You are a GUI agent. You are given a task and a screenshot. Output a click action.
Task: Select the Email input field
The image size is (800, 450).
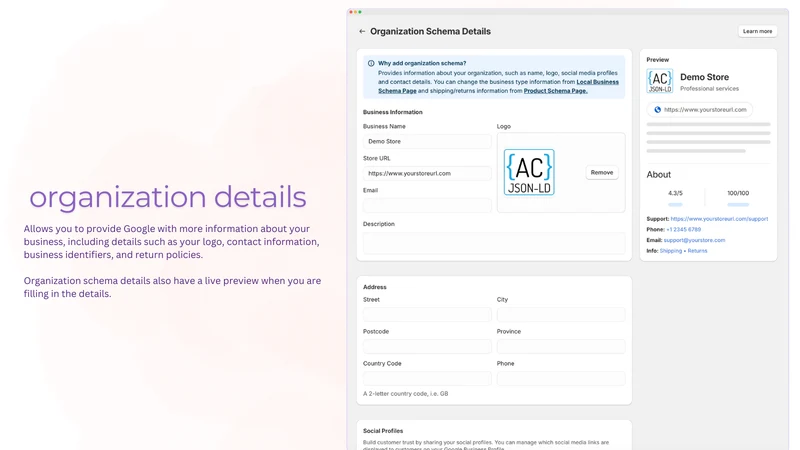[427, 206]
